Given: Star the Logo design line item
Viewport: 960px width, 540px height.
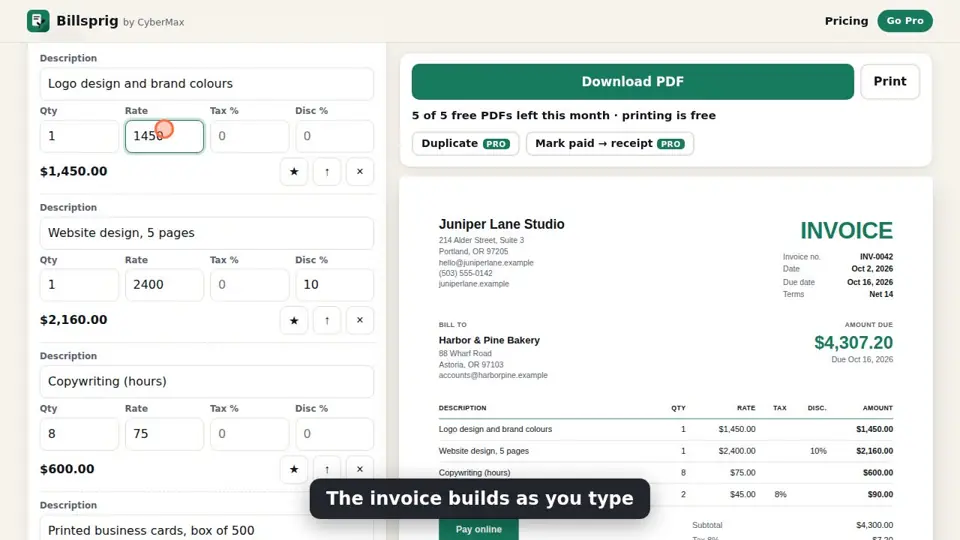Looking at the screenshot, I should (x=294, y=171).
